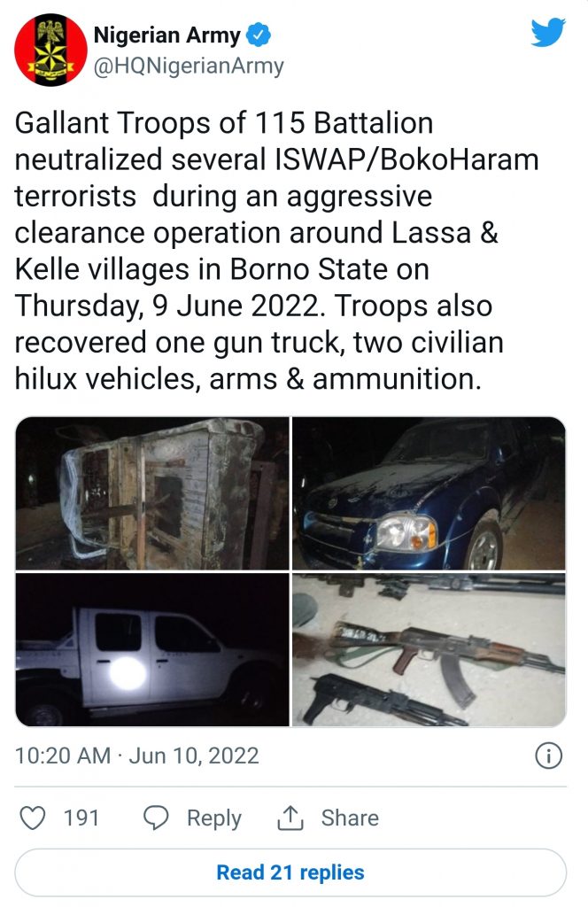Click the share upload icon
This screenshot has width=588, height=907.
point(290,818)
